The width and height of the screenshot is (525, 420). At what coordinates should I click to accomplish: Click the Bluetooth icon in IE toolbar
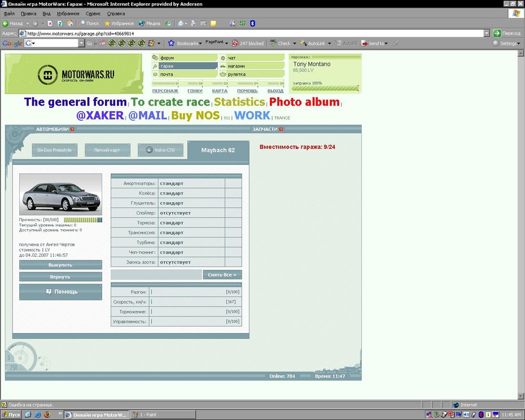(253, 24)
